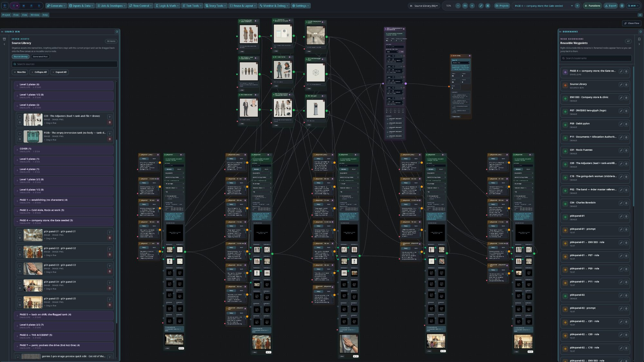Screen dimensions: 644x362
Task: Star the p04-panel-03 asset
Action: click(20, 271)
